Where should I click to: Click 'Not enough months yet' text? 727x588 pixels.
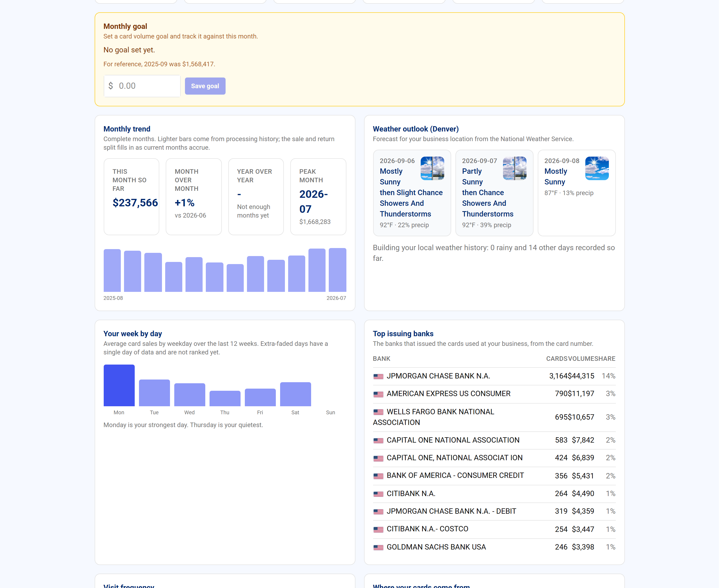click(x=254, y=211)
